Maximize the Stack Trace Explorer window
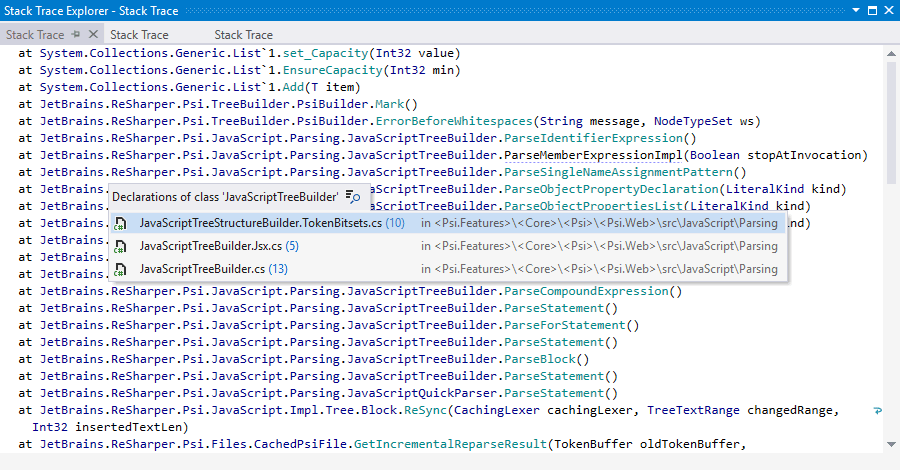The height and width of the screenshot is (470, 900). coord(872,10)
